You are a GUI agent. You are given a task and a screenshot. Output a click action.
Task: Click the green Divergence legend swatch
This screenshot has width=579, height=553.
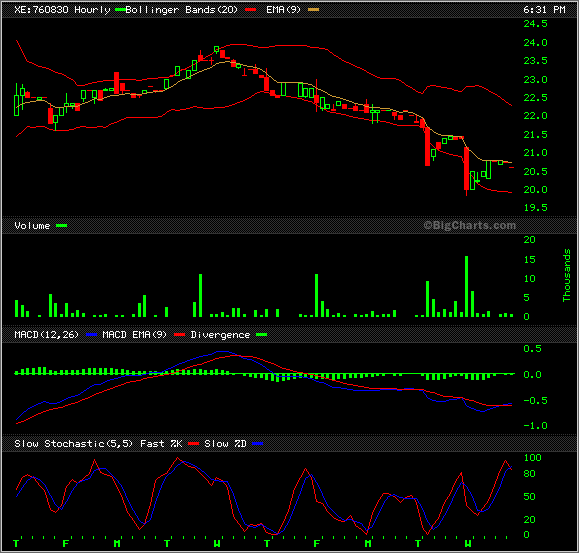tap(261, 335)
